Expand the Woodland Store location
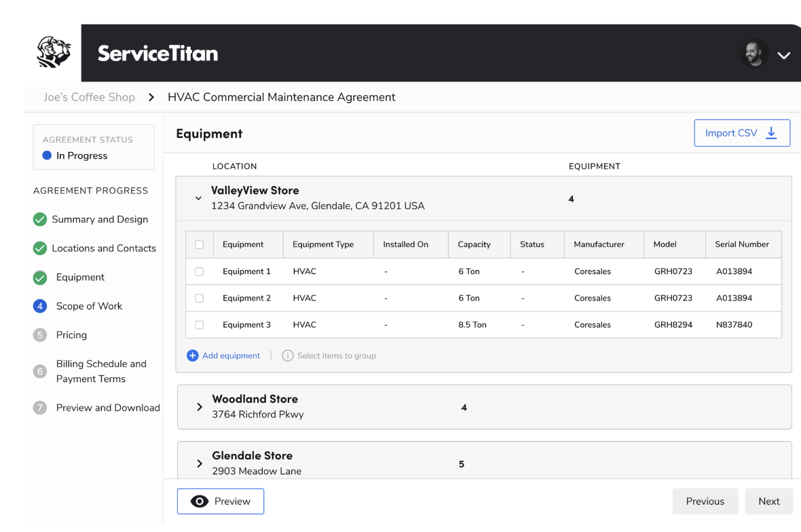801x532 pixels. point(199,407)
